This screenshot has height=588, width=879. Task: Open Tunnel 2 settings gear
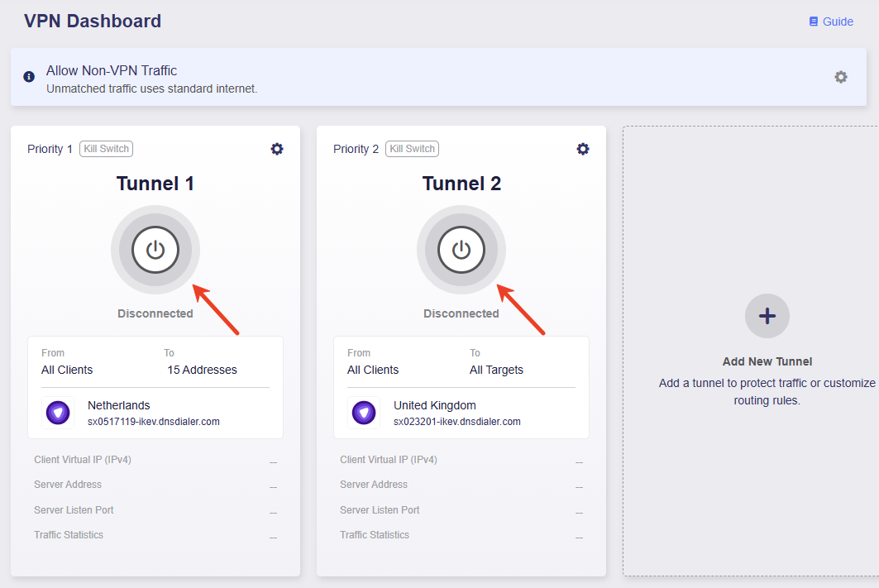[583, 149]
